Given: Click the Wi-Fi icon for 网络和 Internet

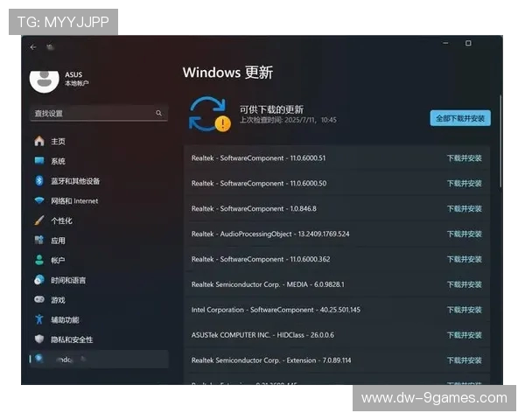Looking at the screenshot, I should click(x=39, y=200).
